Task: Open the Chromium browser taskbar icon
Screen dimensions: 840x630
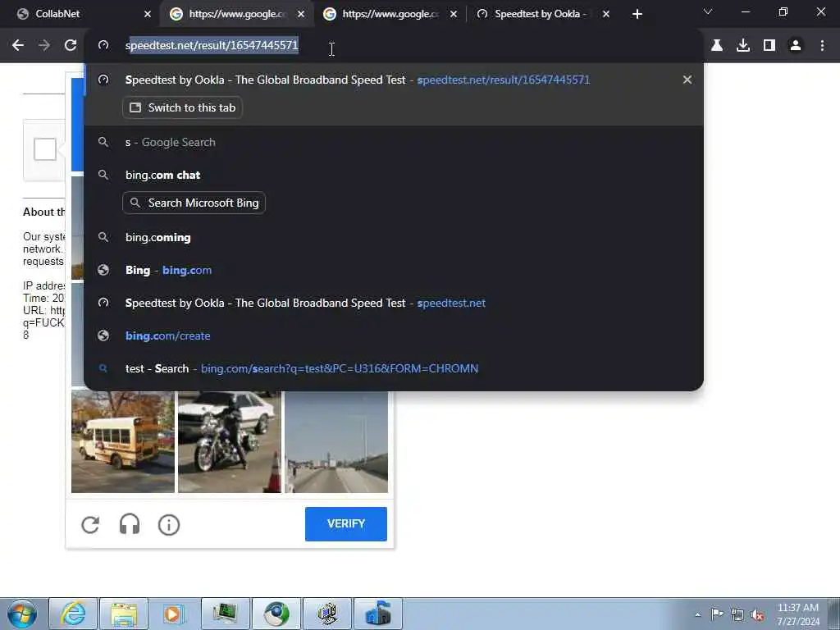Action: click(x=276, y=614)
